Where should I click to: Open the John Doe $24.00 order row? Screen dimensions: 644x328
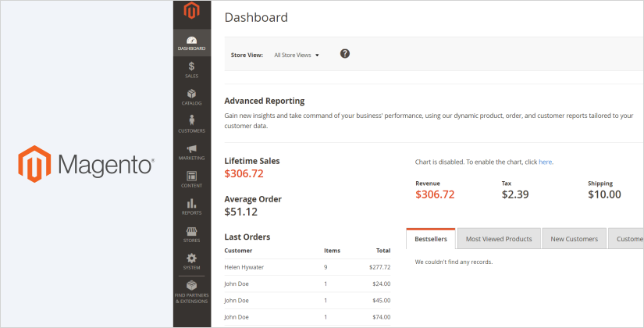pyautogui.click(x=307, y=283)
